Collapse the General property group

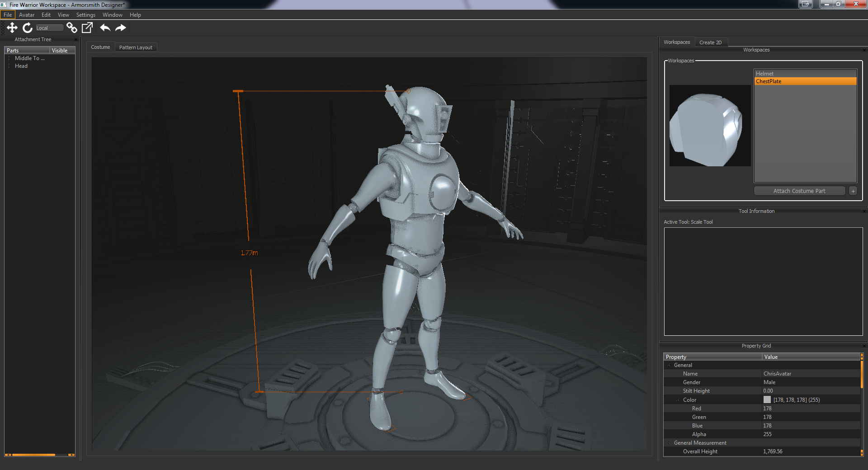pyautogui.click(x=669, y=365)
